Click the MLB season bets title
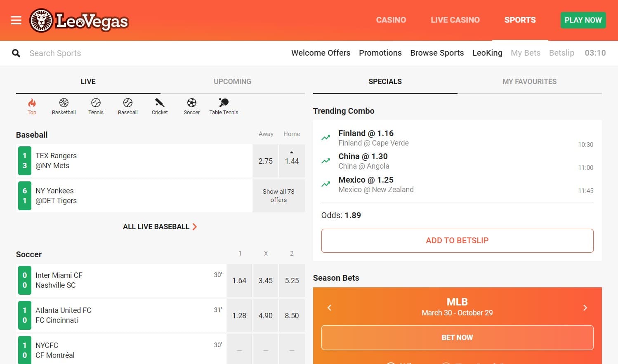 pyautogui.click(x=457, y=302)
